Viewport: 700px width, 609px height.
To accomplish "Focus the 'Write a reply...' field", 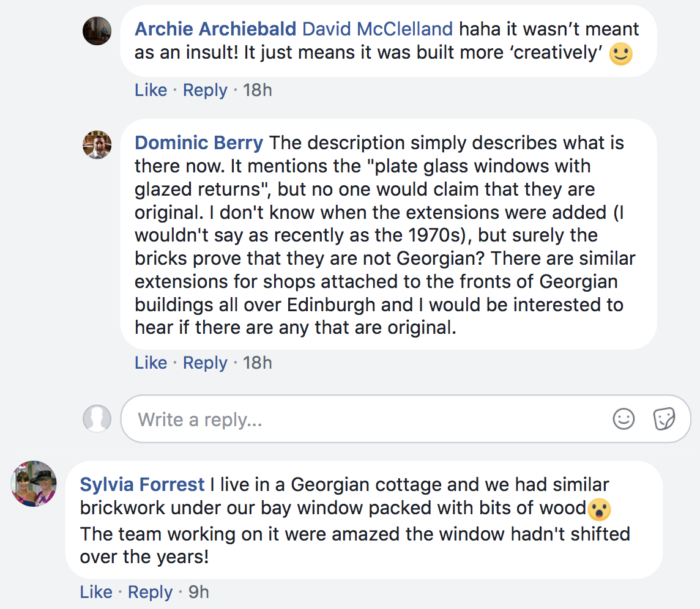I will 367,419.
